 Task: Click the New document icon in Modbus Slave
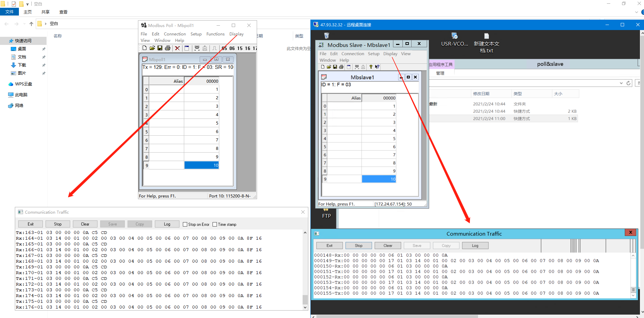(323, 67)
